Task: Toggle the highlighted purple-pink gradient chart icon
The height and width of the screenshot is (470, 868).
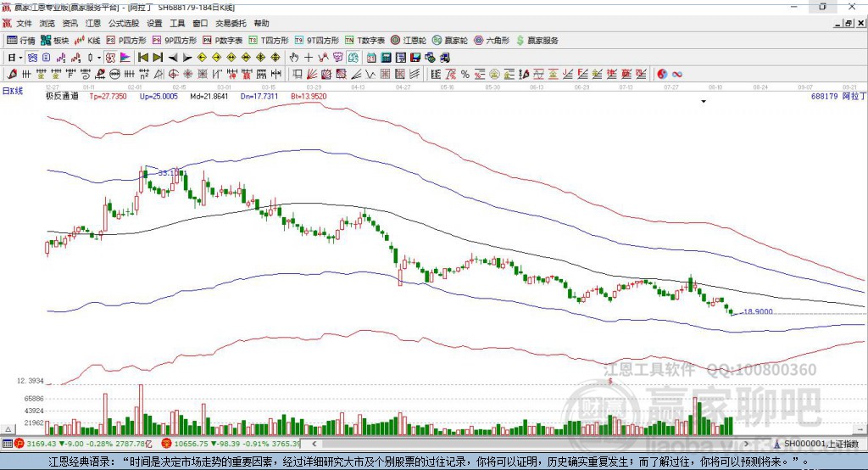Action: pyautogui.click(x=125, y=58)
